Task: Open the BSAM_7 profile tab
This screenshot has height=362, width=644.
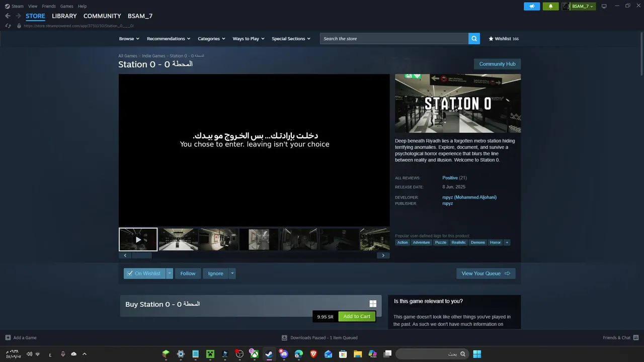Action: (140, 16)
